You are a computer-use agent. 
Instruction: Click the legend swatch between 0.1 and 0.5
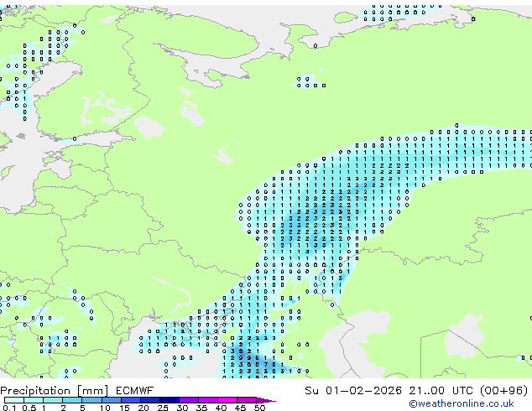point(14,400)
